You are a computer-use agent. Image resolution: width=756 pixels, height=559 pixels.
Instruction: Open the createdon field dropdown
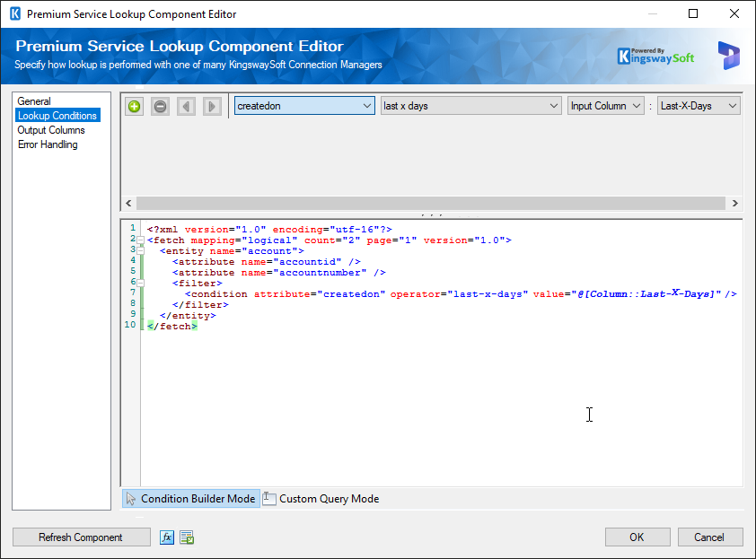coord(304,106)
